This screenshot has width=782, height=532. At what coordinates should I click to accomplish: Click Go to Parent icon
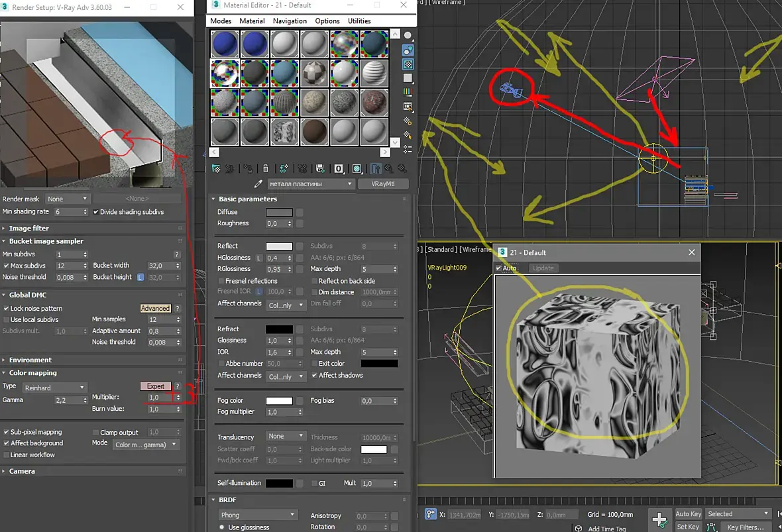[388, 168]
